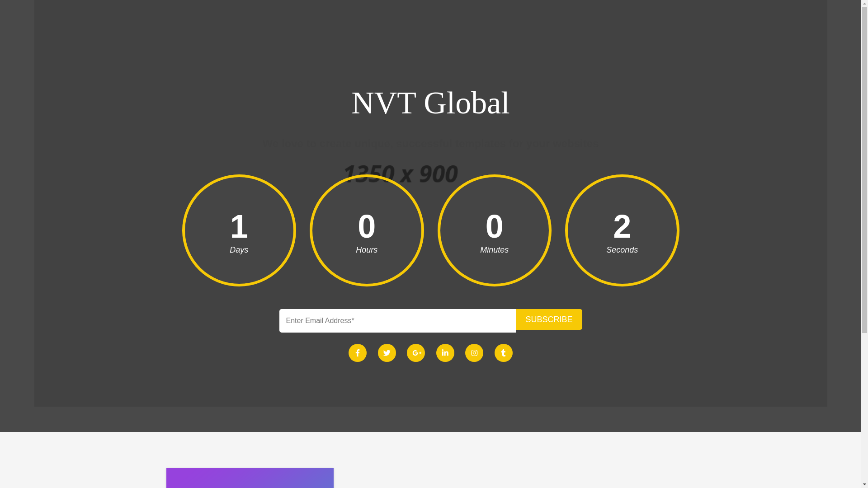The image size is (868, 488).
Task: Click the Hours countdown circle
Action: click(367, 230)
